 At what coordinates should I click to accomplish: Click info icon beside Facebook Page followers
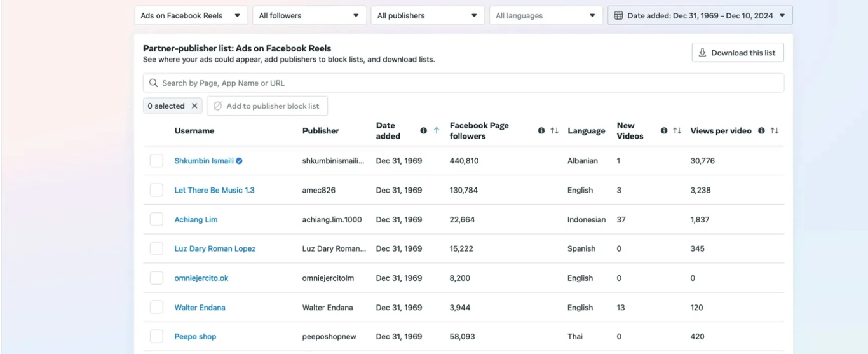point(541,131)
